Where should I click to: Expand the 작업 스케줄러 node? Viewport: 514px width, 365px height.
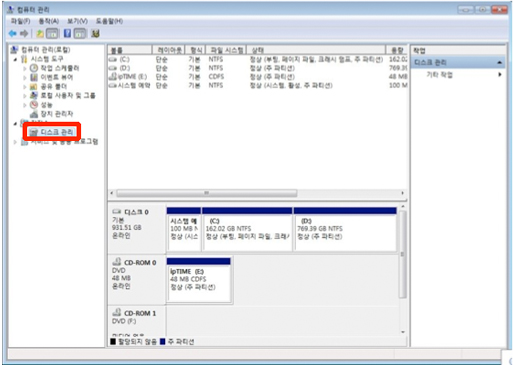[x=25, y=69]
